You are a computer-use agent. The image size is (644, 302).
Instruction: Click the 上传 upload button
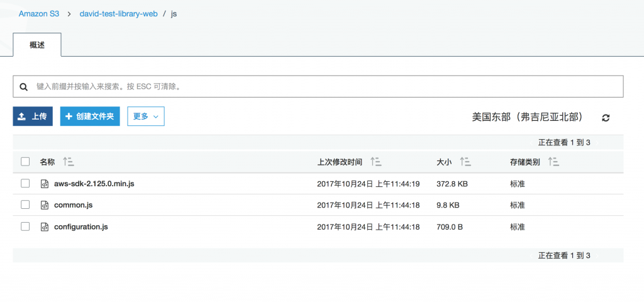(33, 116)
